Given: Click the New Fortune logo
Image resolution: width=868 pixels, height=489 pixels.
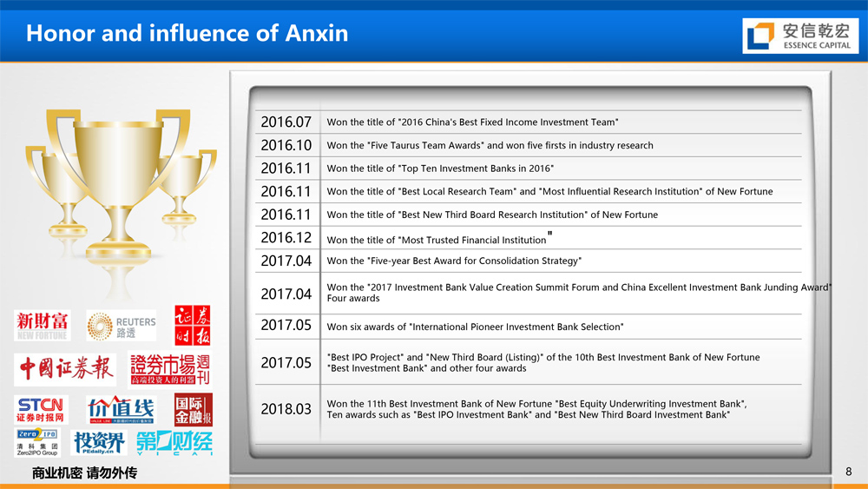Looking at the screenshot, I should (x=42, y=326).
